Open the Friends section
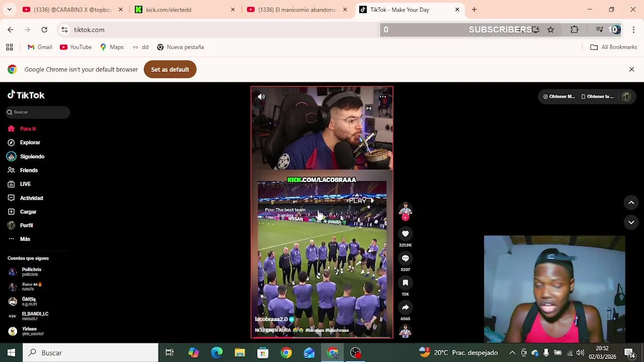 coord(23,170)
